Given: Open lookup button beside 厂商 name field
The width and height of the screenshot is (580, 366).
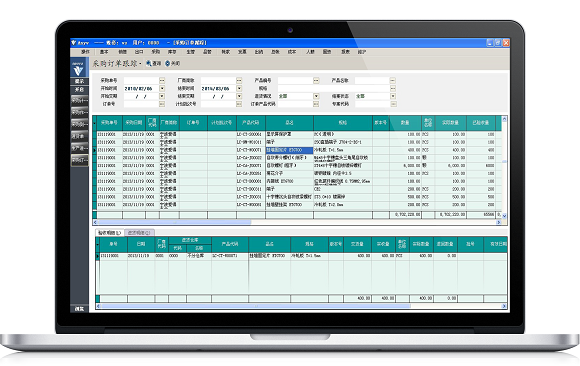Looking at the screenshot, I should point(239,80).
